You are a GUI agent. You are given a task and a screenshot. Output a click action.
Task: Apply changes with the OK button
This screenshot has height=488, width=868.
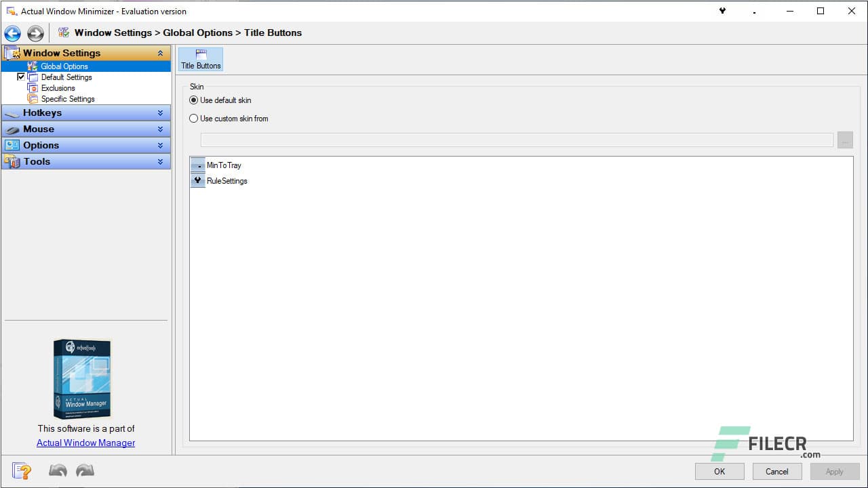pos(719,470)
